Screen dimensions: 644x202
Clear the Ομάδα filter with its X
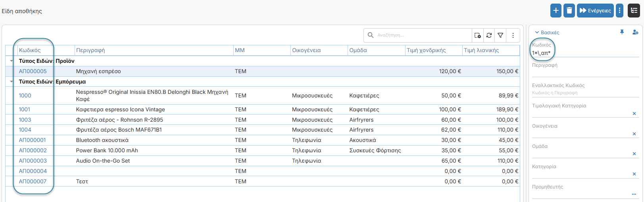[634, 154]
